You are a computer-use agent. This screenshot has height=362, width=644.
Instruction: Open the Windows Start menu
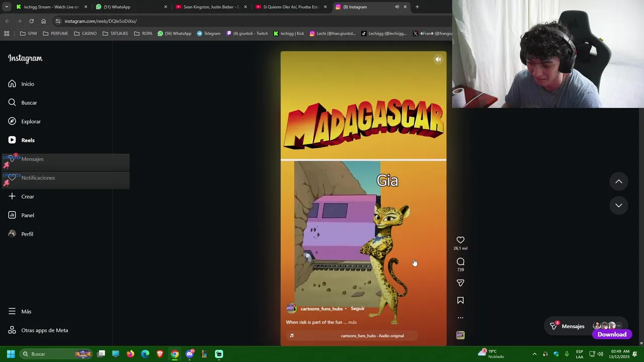pyautogui.click(x=11, y=354)
